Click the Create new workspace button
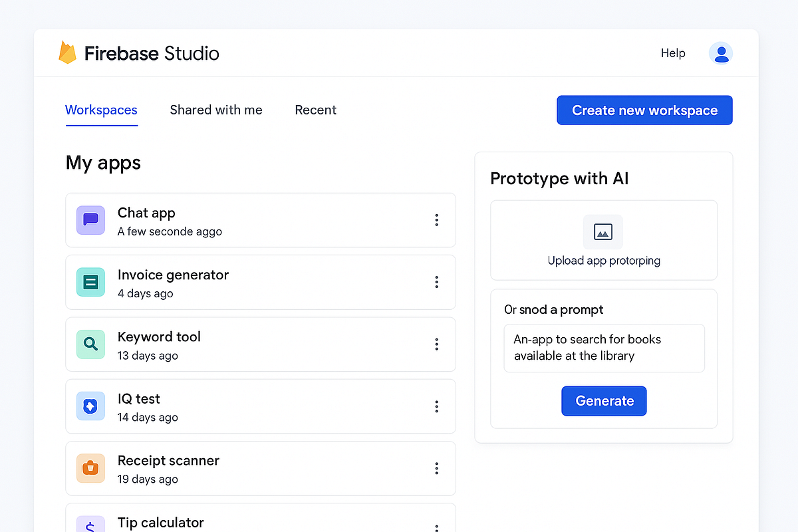This screenshot has height=532, width=798. point(644,110)
